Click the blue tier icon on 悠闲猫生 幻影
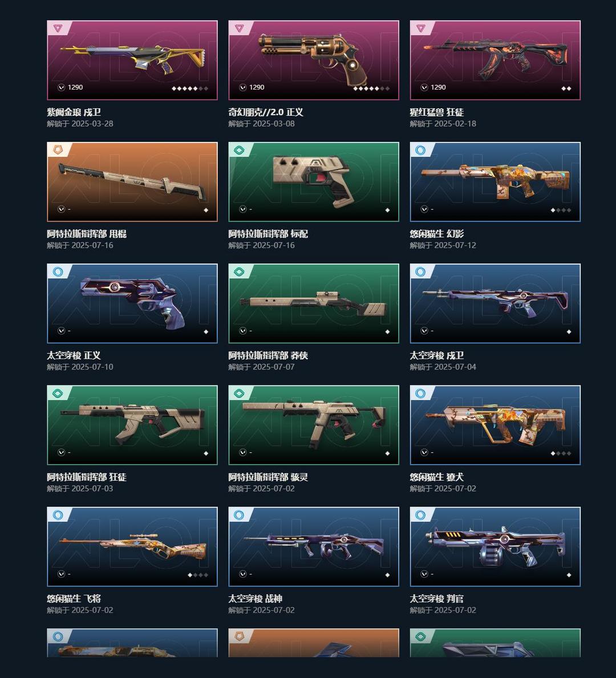 [420, 150]
